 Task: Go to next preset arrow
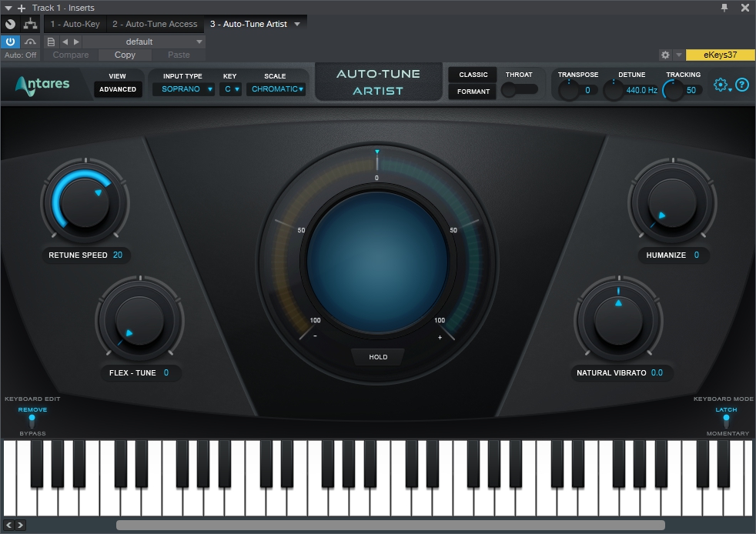[x=76, y=42]
